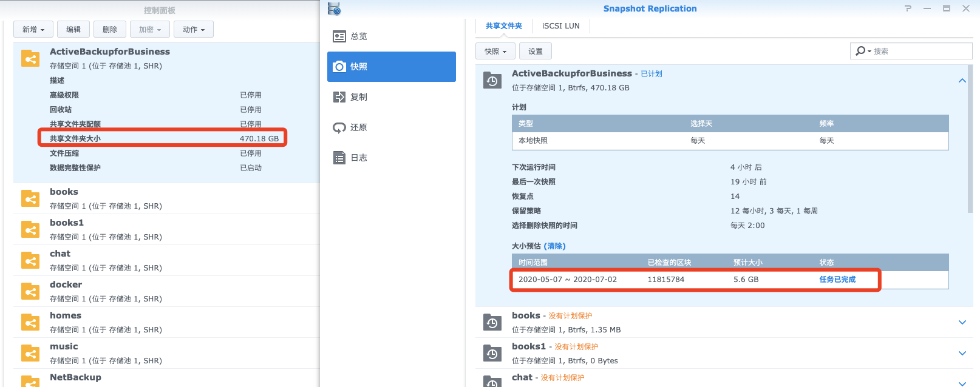Select the 快照 camera icon in sidebar
Viewport: 980px width, 387px height.
point(339,67)
